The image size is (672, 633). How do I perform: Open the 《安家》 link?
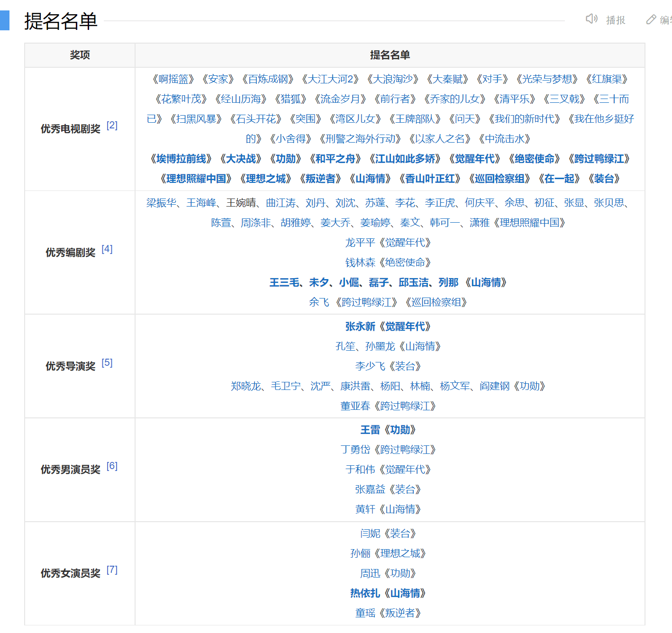click(218, 79)
